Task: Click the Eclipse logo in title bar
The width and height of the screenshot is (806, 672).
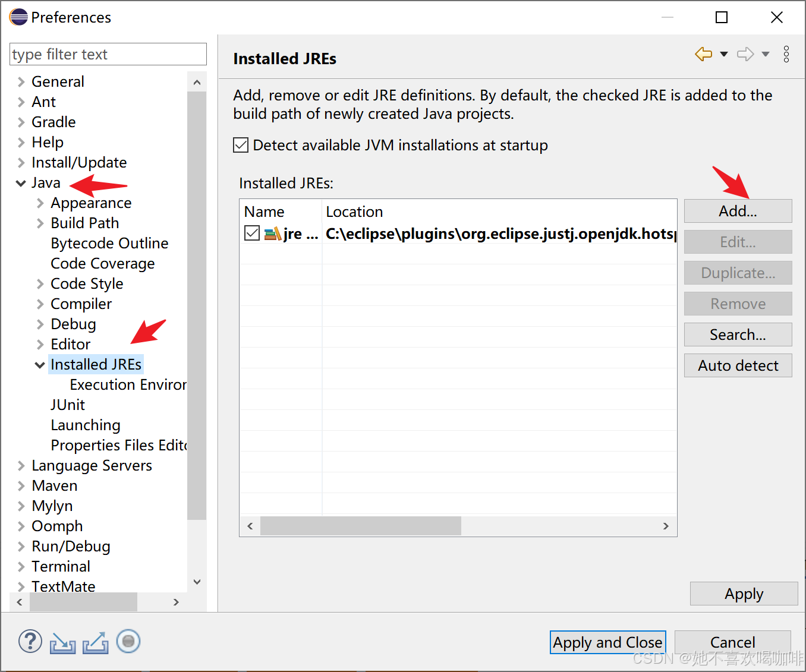Action: point(18,17)
